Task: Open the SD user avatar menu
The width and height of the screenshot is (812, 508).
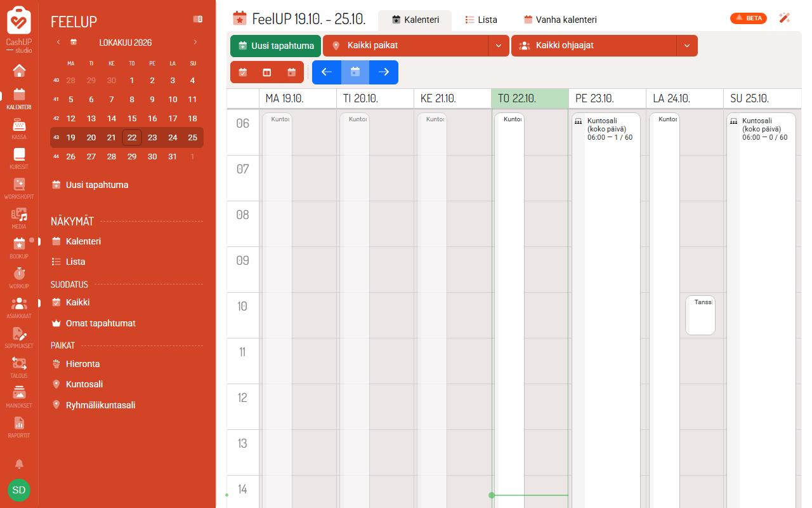Action: [19, 490]
